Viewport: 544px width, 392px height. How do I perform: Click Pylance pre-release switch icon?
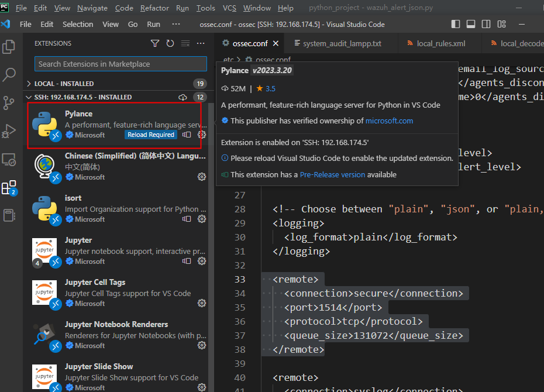(187, 135)
